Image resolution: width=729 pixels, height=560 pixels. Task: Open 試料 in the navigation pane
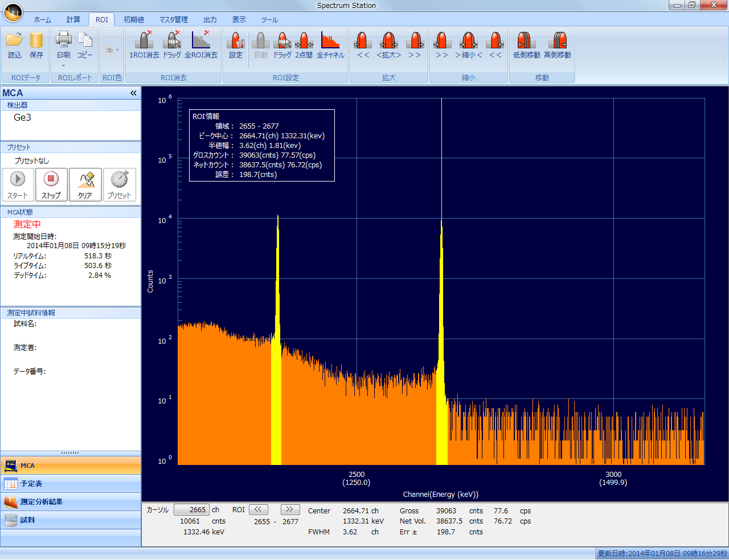coord(71,520)
